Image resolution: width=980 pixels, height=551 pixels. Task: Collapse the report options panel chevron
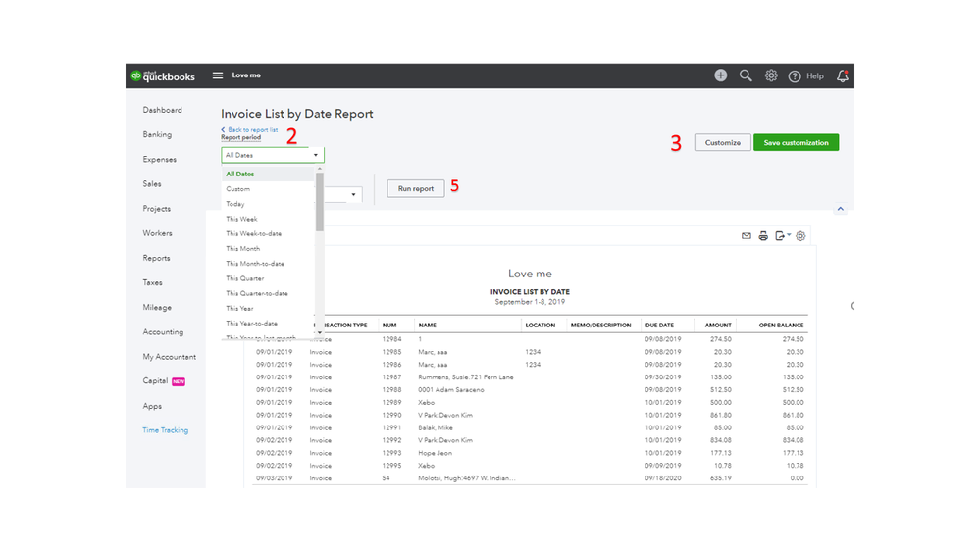[840, 209]
